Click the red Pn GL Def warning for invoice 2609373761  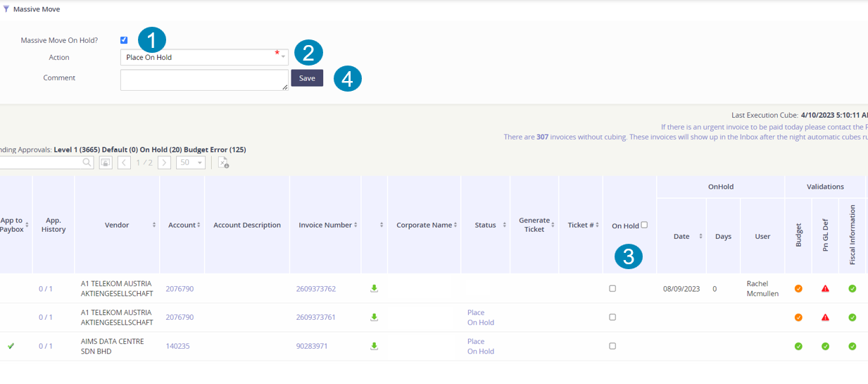tap(825, 317)
